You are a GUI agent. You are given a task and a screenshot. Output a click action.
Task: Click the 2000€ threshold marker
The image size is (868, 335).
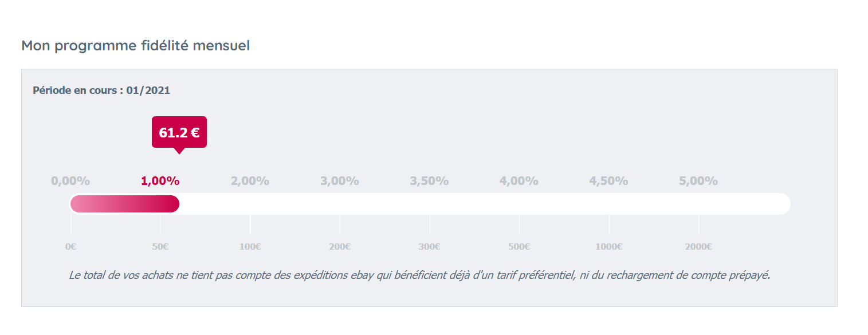tap(698, 247)
